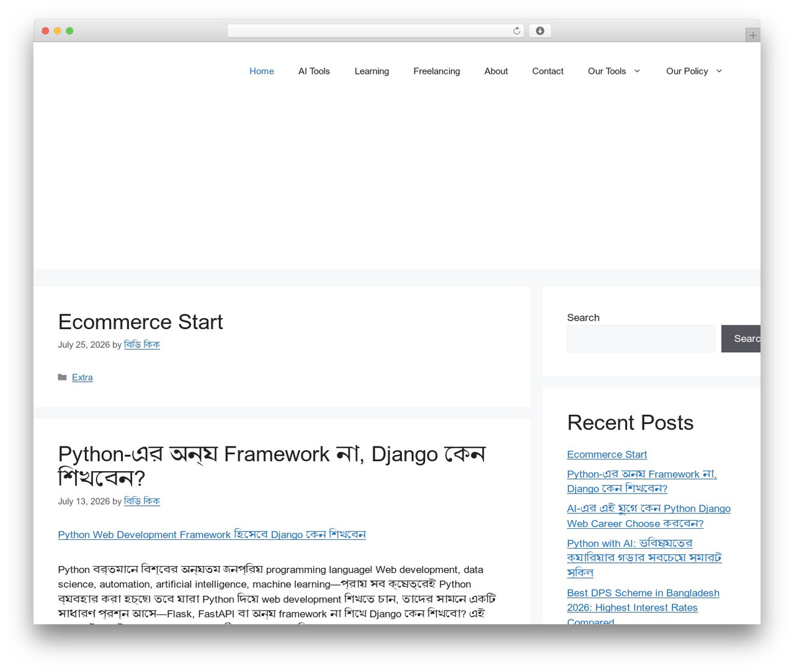Screen dimensions: 794x672
Task: Focus the sidebar Search input field
Action: point(641,338)
